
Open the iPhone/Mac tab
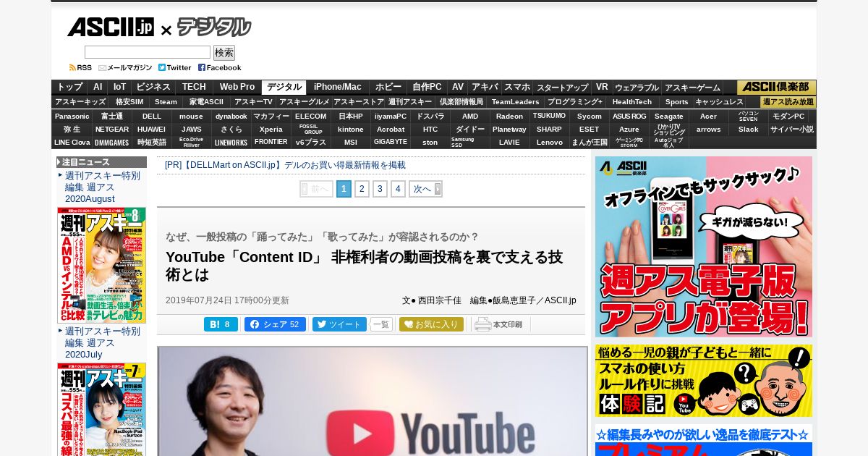click(x=338, y=87)
